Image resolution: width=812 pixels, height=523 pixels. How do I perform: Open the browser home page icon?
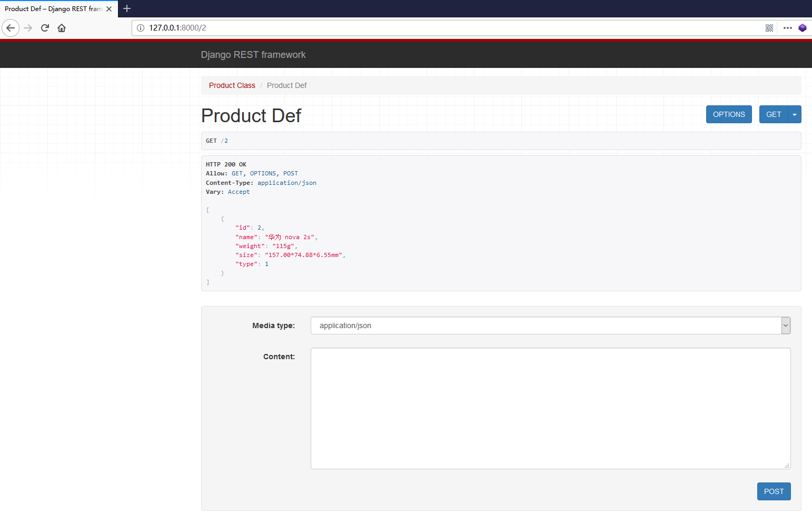pyautogui.click(x=62, y=28)
